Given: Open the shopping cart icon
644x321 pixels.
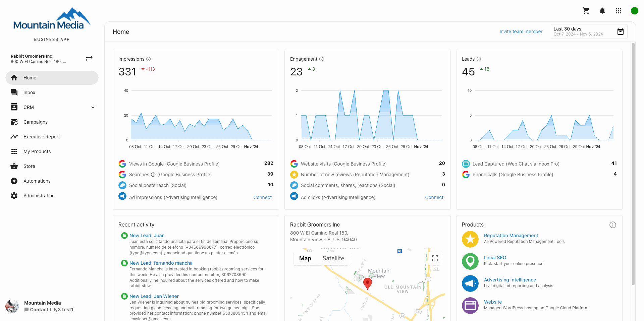Looking at the screenshot, I should point(586,11).
